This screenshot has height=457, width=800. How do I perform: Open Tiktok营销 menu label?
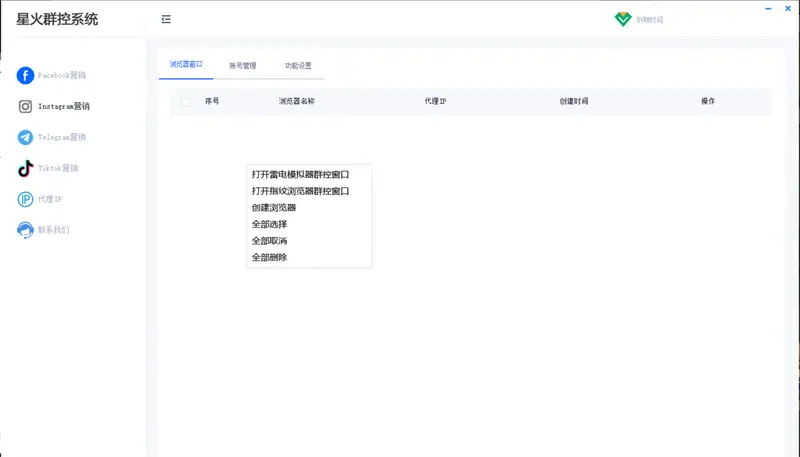pyautogui.click(x=58, y=168)
